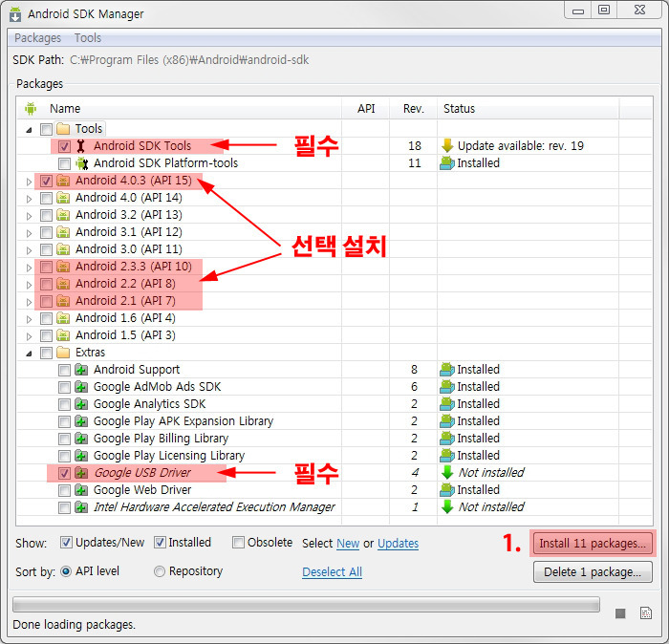Click the Android 3.1 (API 12) package icon
669x644 pixels.
63,232
